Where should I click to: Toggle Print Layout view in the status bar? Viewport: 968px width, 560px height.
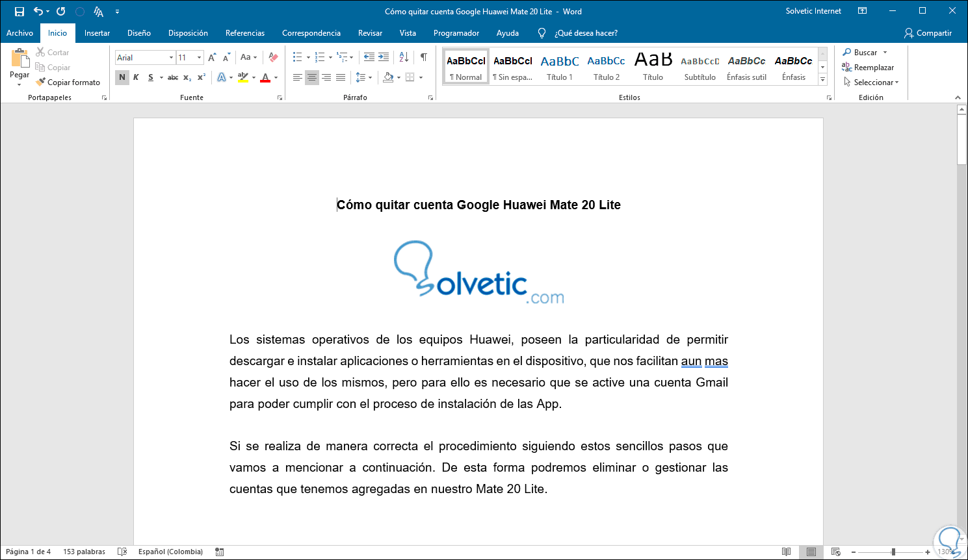point(811,552)
